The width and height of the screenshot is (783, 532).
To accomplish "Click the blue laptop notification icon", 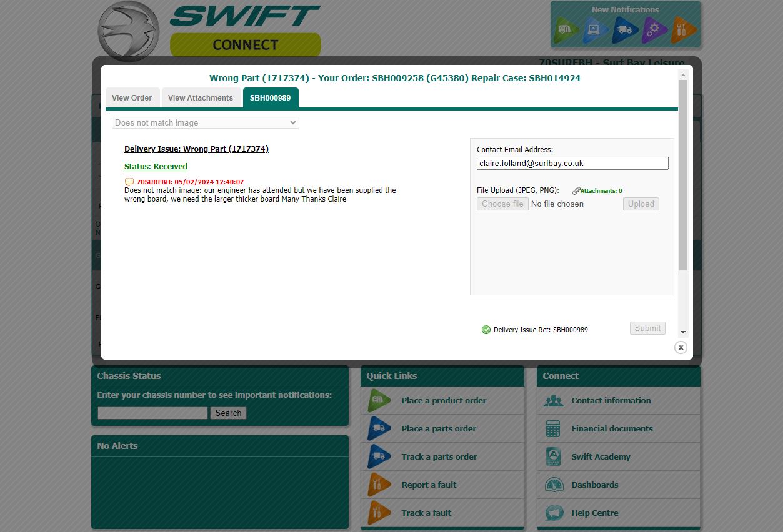I will (596, 30).
